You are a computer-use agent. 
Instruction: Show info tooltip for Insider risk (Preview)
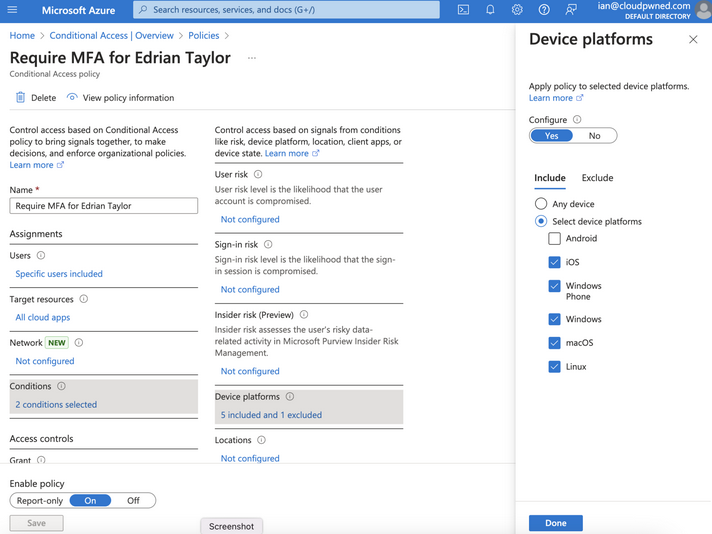[304, 314]
